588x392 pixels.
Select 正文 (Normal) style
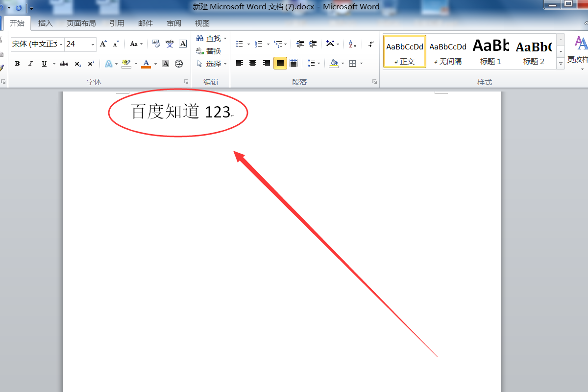click(405, 52)
